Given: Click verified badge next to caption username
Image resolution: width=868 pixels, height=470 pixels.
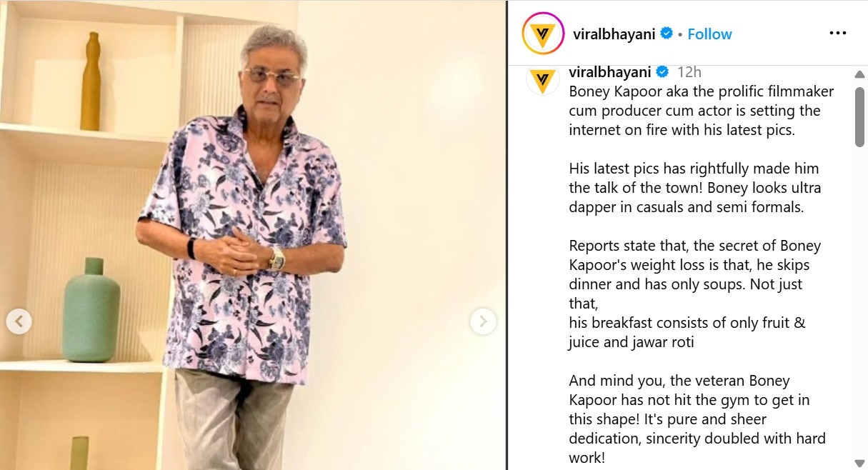Looking at the screenshot, I should 662,72.
